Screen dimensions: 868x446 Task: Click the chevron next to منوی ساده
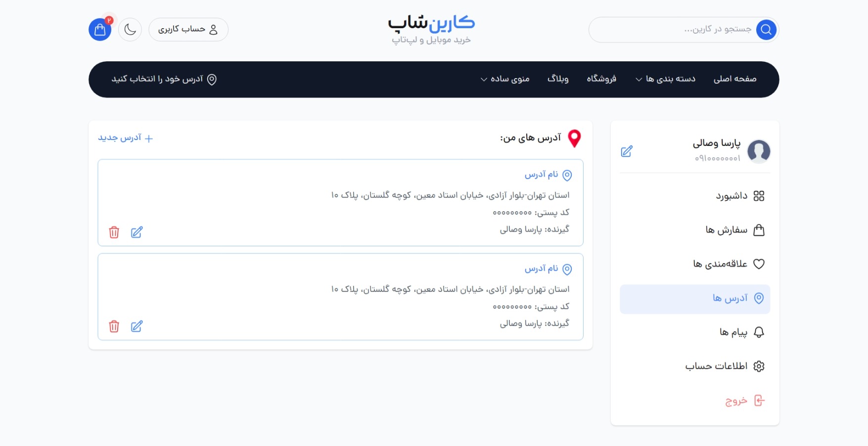(x=484, y=80)
